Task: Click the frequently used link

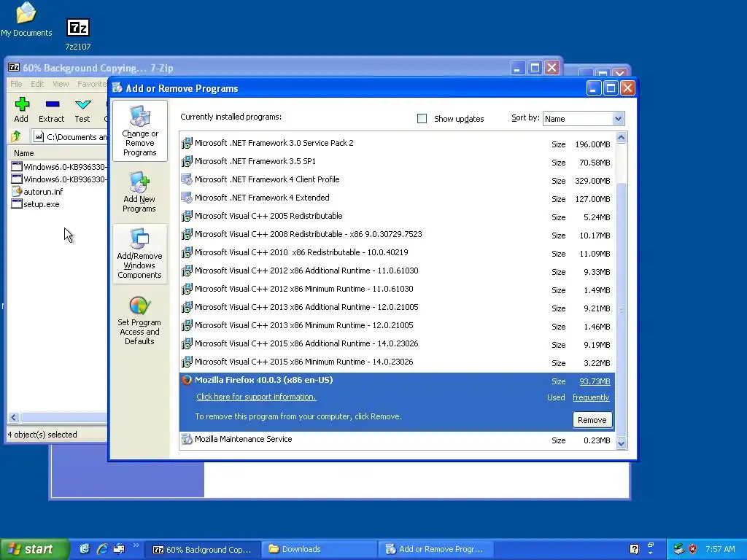Action: 591,397
